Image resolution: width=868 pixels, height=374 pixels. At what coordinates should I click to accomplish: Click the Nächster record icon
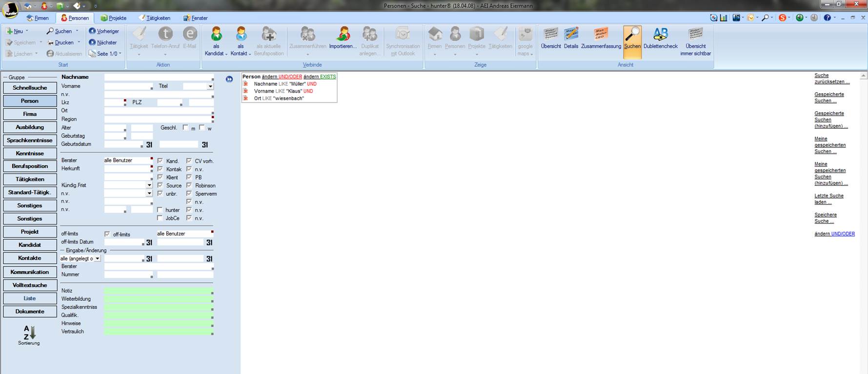(x=92, y=42)
